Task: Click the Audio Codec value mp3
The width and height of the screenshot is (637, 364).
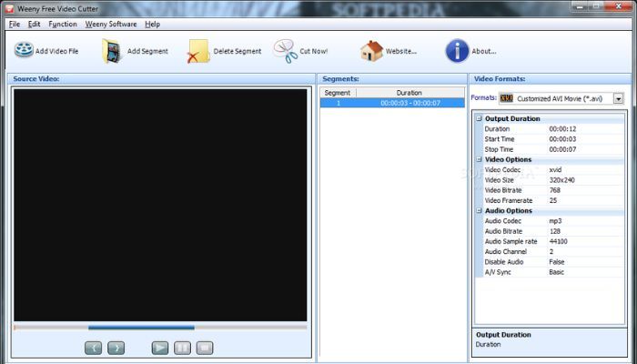Action: tap(555, 221)
